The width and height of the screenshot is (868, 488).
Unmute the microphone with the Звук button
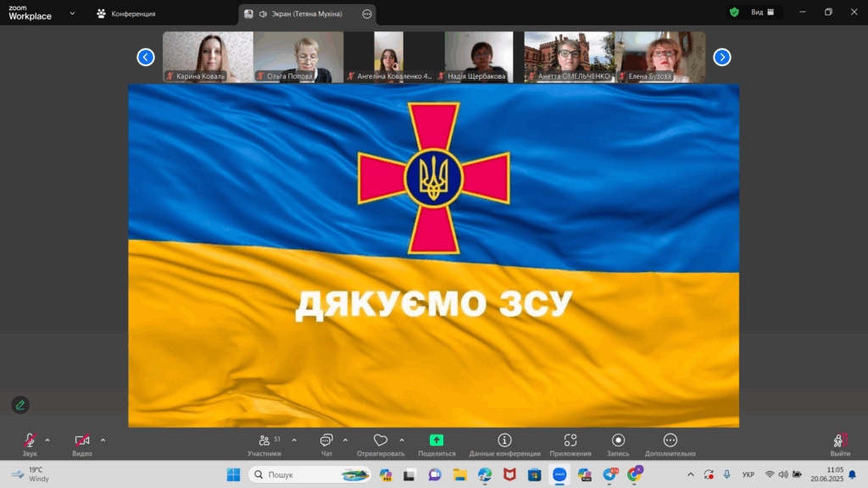(x=30, y=444)
